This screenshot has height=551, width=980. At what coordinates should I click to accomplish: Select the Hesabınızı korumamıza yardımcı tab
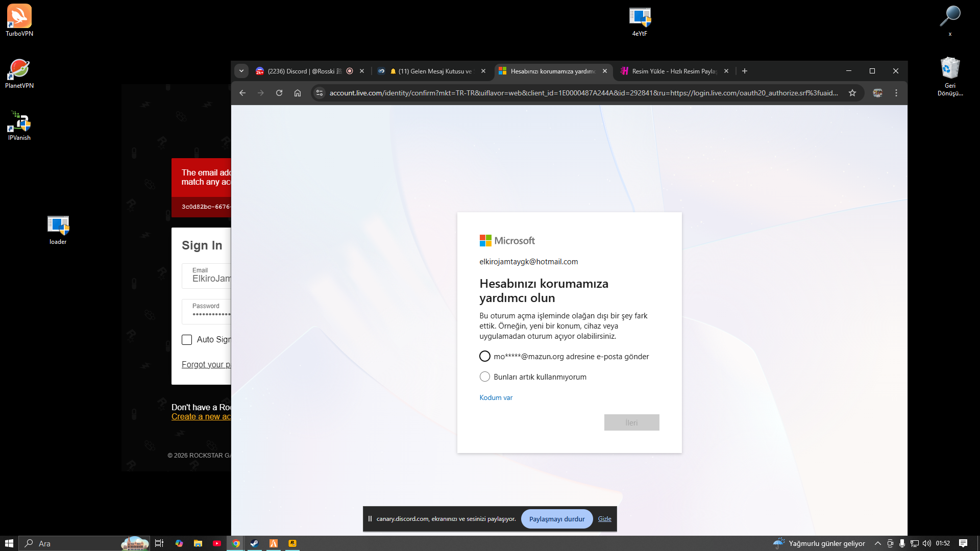coord(553,71)
